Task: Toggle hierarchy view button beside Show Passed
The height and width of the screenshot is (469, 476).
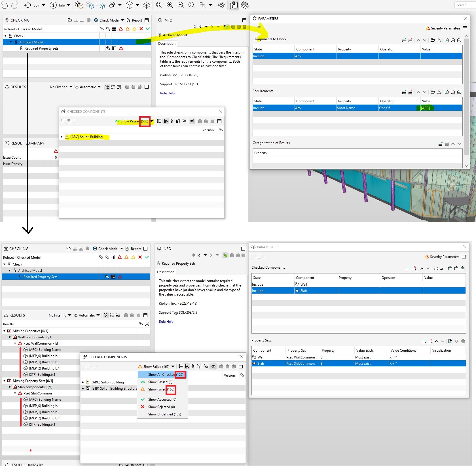Action: pos(166,121)
